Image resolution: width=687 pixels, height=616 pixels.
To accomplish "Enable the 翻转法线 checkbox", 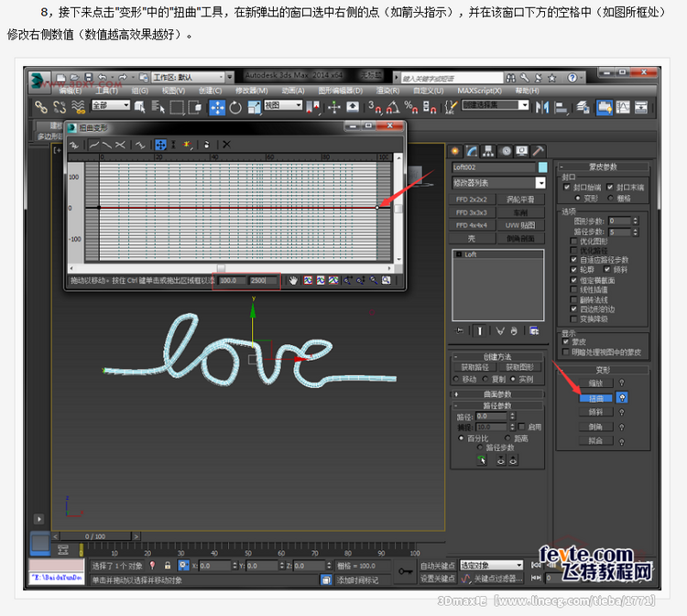I will [x=573, y=299].
